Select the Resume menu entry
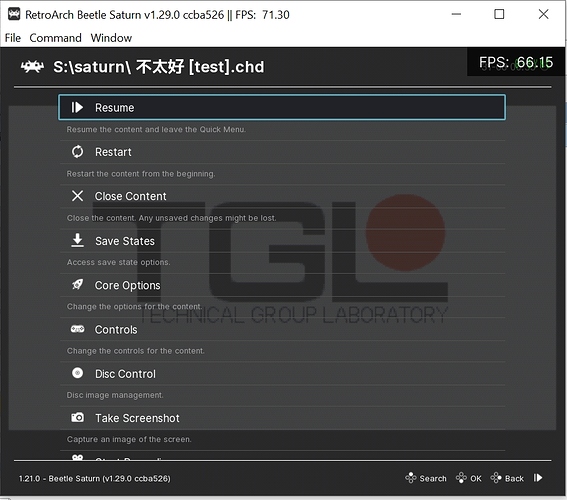This screenshot has width=567, height=500. point(282,107)
